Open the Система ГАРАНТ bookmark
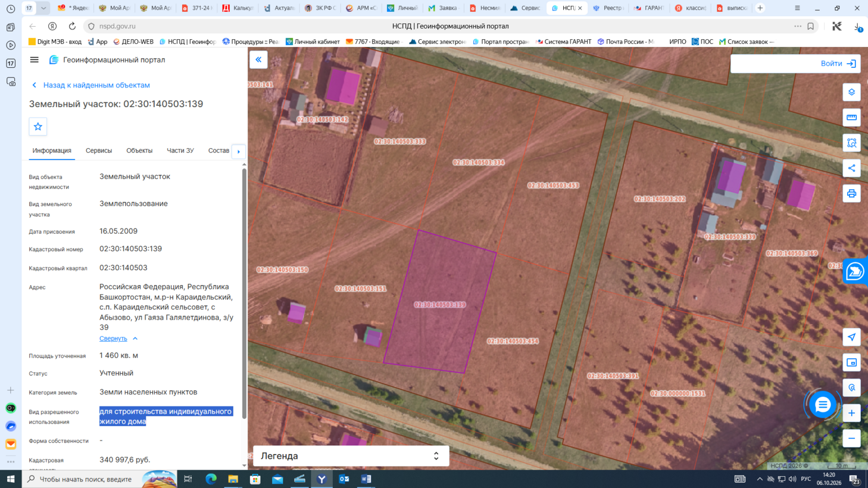This screenshot has width=868, height=488. tap(564, 42)
